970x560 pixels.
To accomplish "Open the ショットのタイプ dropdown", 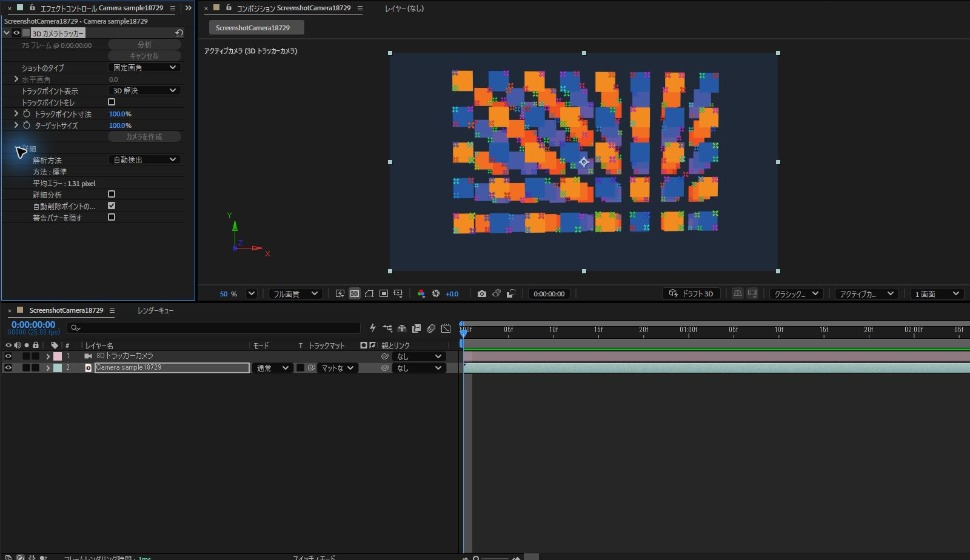I will (144, 67).
